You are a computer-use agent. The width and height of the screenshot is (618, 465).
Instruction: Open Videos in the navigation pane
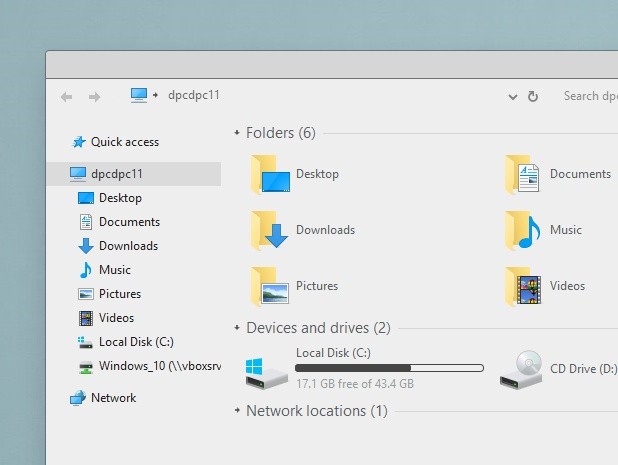116,318
